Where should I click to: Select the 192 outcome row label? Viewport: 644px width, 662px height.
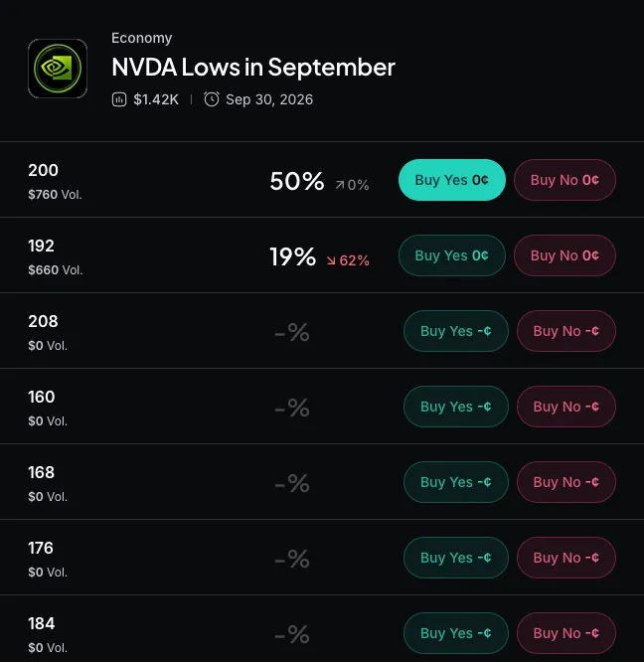(x=41, y=246)
